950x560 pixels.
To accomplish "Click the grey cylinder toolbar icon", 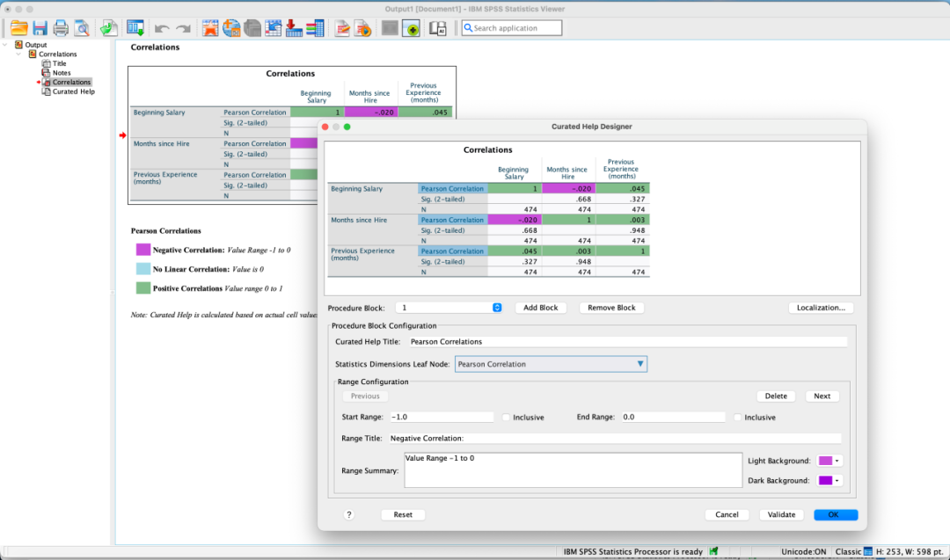I will click(252, 28).
